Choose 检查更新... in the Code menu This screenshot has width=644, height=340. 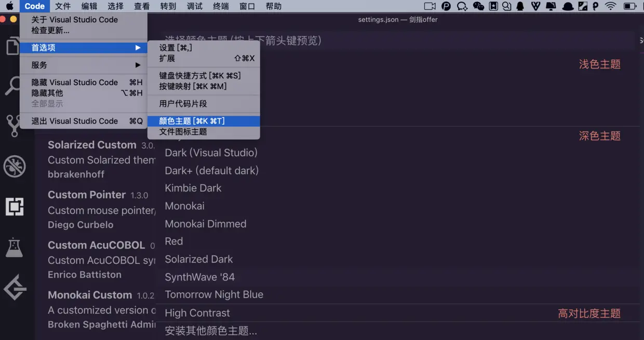click(84, 30)
